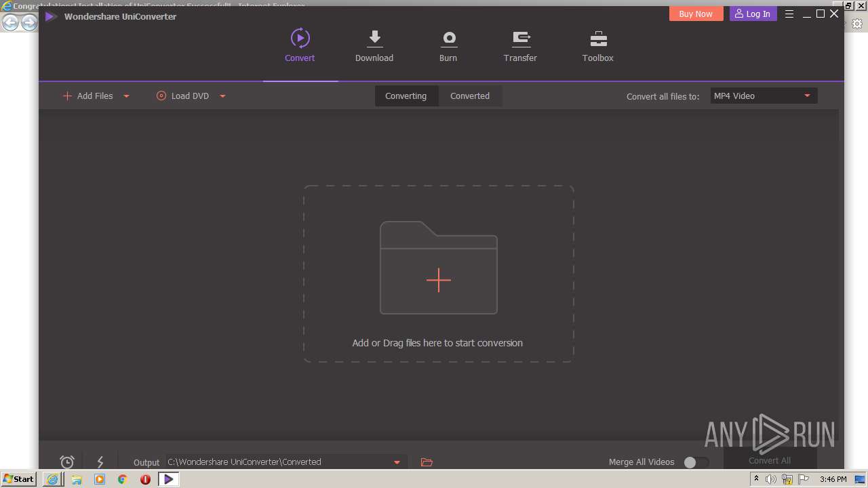Open MP4 Video output format dropdown
Image resolution: width=868 pixels, height=488 pixels.
(x=764, y=96)
